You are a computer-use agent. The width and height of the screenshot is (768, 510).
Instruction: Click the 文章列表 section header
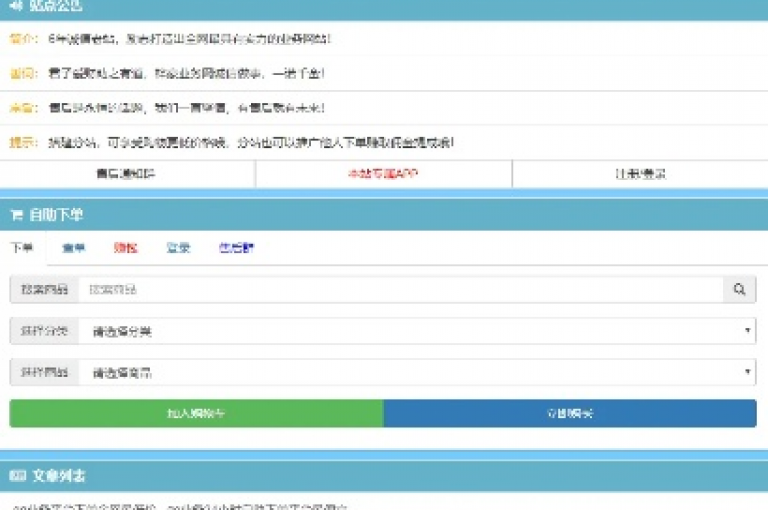point(384,476)
